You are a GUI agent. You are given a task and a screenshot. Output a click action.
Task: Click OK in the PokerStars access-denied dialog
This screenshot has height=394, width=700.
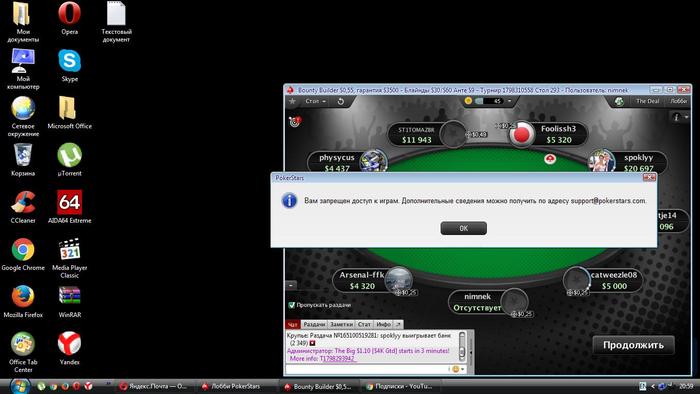tap(463, 228)
